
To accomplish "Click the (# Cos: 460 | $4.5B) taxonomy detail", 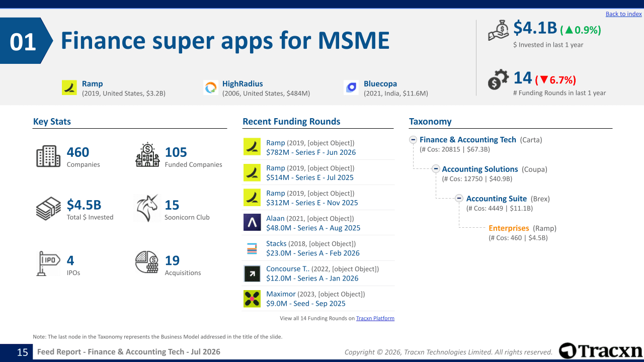I will [518, 238].
